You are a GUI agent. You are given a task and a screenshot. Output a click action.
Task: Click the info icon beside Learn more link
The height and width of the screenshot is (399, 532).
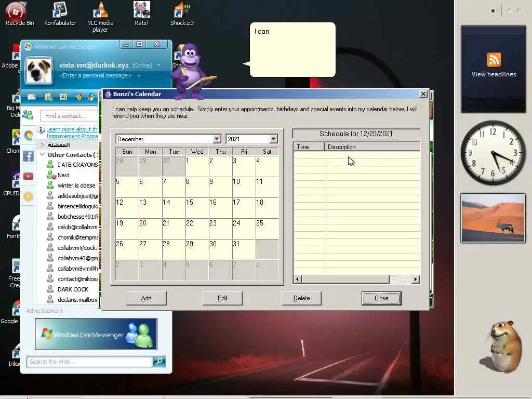[41, 129]
